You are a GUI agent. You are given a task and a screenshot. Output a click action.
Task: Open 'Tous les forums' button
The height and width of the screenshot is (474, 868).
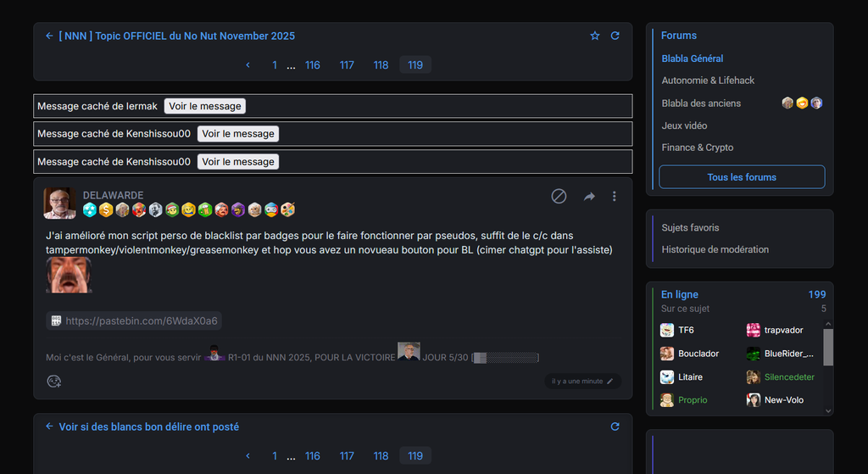(x=742, y=177)
